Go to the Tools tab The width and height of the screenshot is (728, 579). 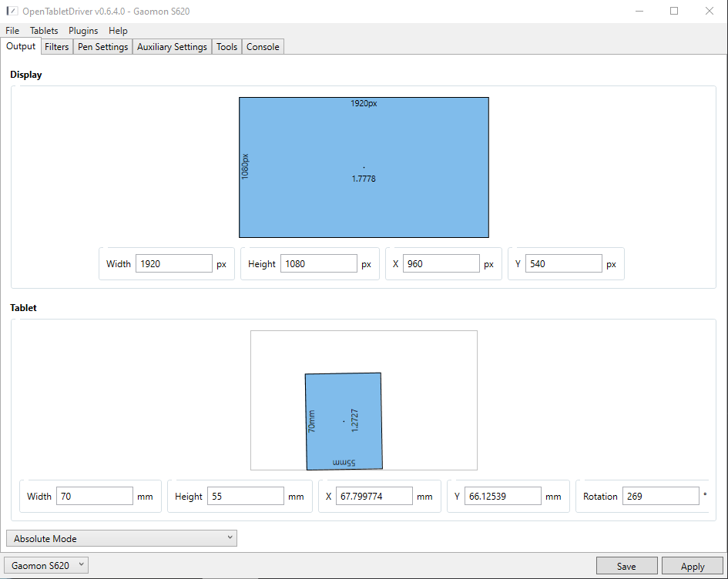[x=226, y=47]
